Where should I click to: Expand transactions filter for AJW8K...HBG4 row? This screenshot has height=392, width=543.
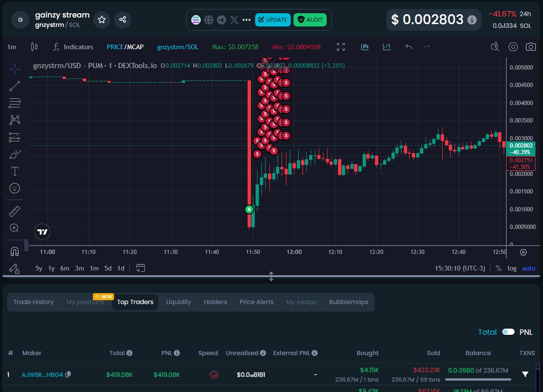point(525,374)
